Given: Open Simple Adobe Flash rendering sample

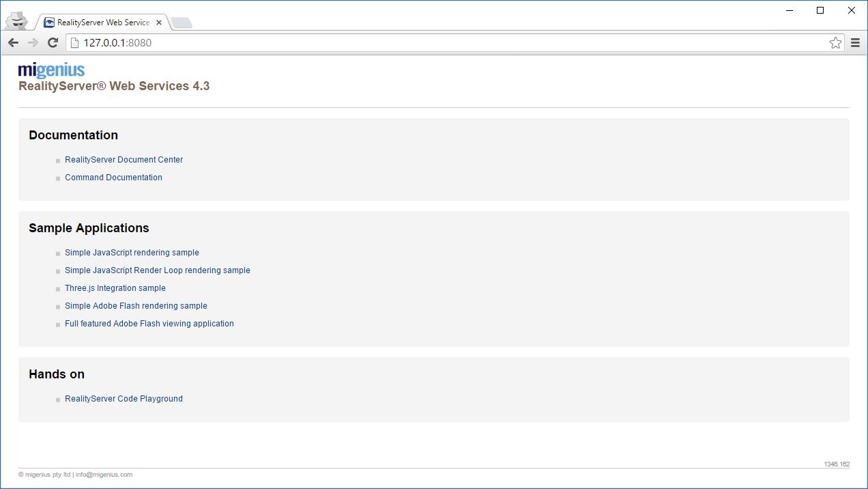Looking at the screenshot, I should pos(136,306).
